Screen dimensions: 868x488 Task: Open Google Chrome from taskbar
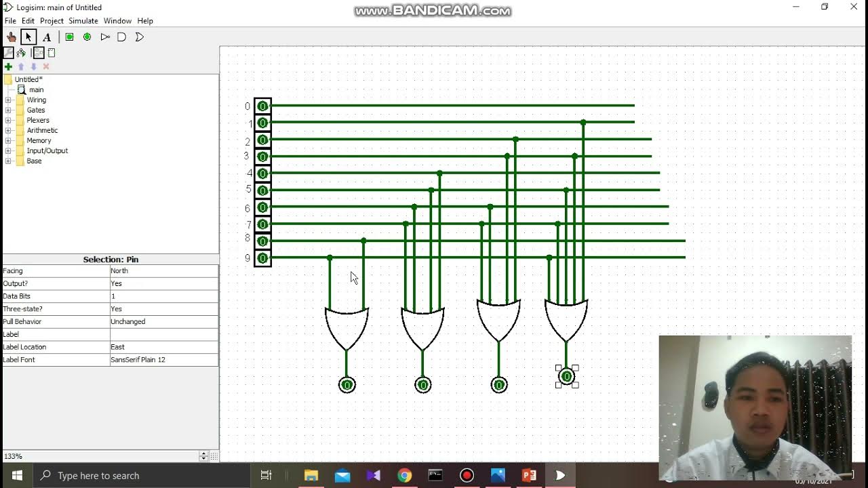pyautogui.click(x=404, y=475)
